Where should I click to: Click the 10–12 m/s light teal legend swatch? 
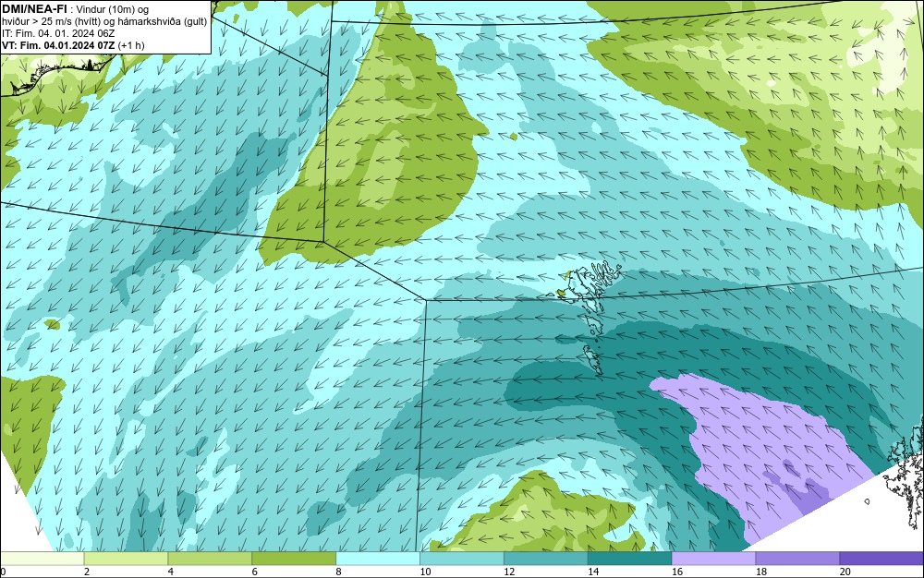pos(461,559)
